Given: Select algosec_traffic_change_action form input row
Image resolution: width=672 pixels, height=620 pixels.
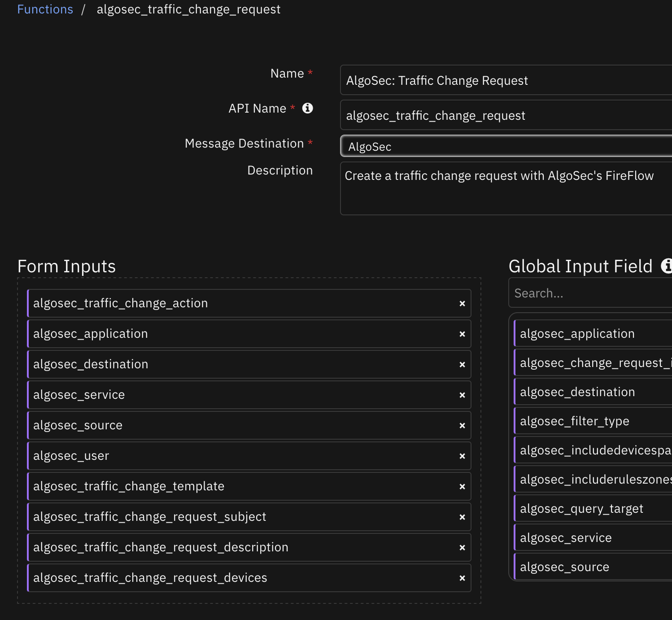Looking at the screenshot, I should [249, 303].
